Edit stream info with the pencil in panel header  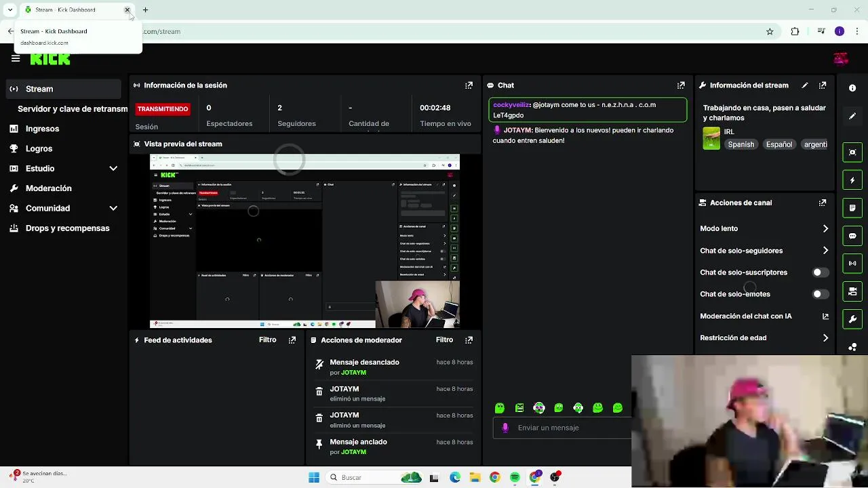[805, 85]
